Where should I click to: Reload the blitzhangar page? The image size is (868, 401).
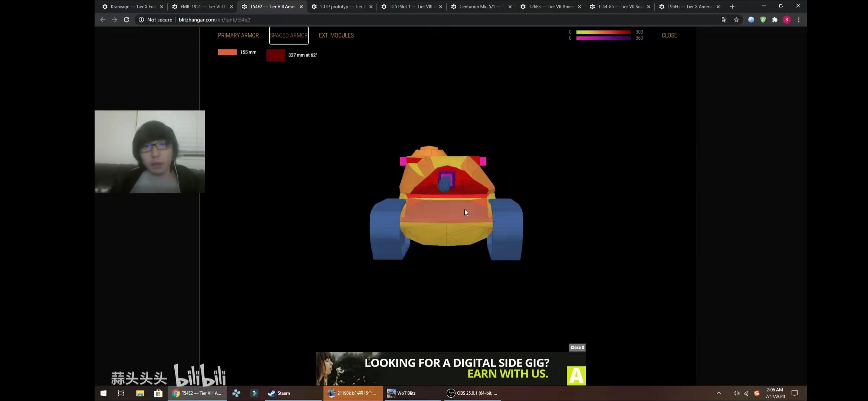point(126,20)
